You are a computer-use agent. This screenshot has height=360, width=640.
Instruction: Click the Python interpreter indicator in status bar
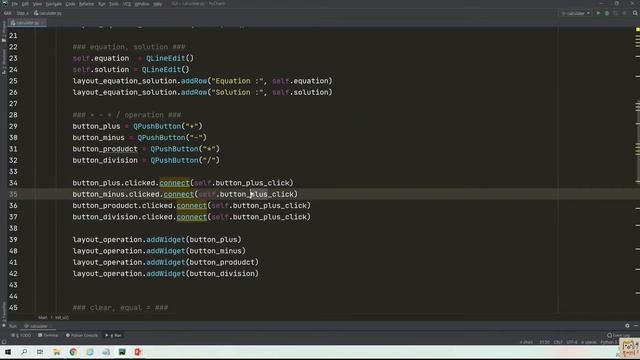pyautogui.click(x=609, y=342)
